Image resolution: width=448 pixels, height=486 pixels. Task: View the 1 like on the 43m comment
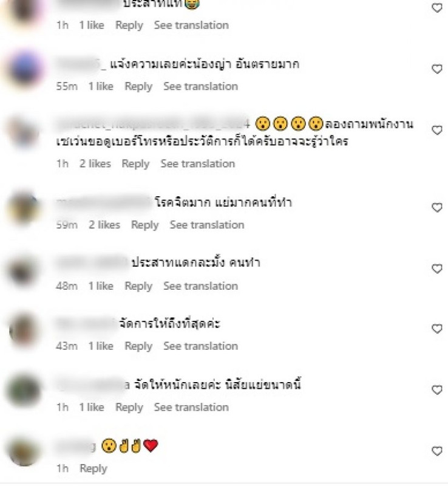coord(101,346)
